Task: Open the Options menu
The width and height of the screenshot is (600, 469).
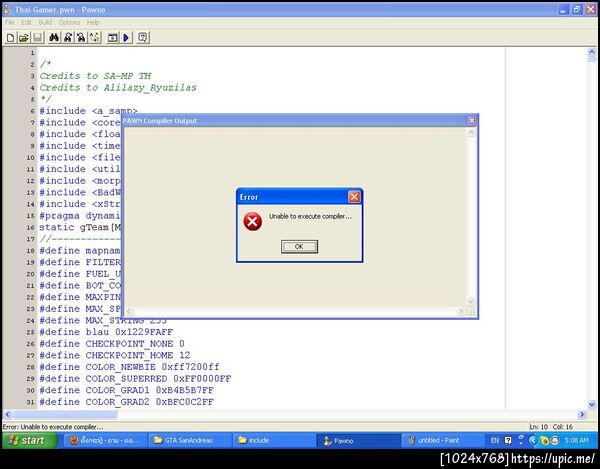Action: tap(69, 22)
